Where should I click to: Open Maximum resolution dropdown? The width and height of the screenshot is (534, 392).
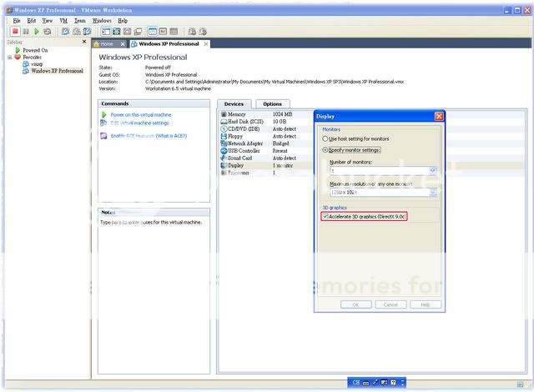432,193
